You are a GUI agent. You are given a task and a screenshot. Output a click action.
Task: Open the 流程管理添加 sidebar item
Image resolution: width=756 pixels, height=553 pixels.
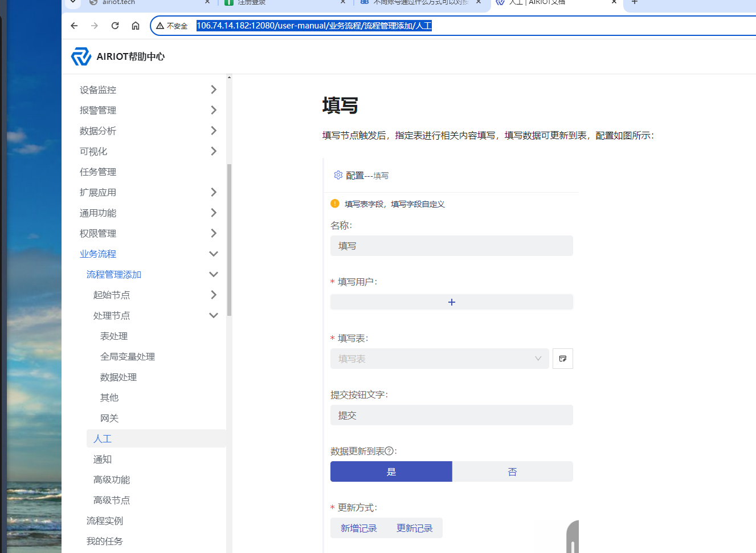pos(114,274)
